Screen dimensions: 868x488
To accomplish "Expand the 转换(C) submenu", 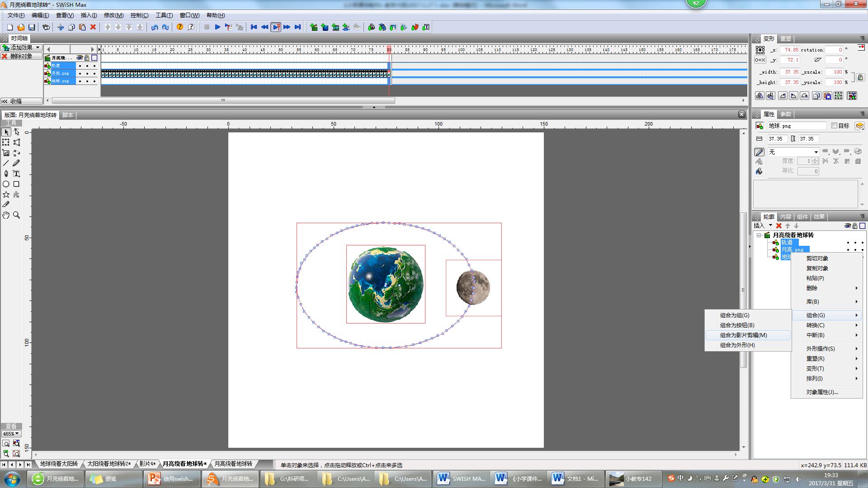I will (x=827, y=325).
